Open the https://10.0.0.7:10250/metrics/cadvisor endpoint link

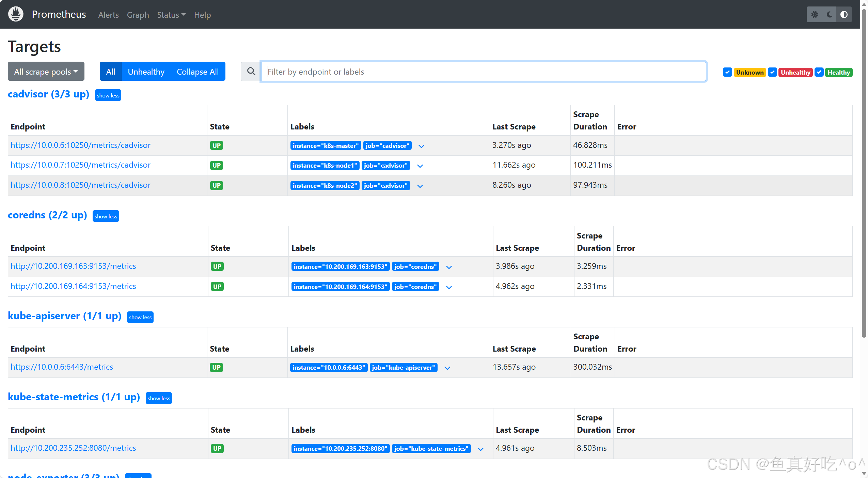pyautogui.click(x=80, y=165)
